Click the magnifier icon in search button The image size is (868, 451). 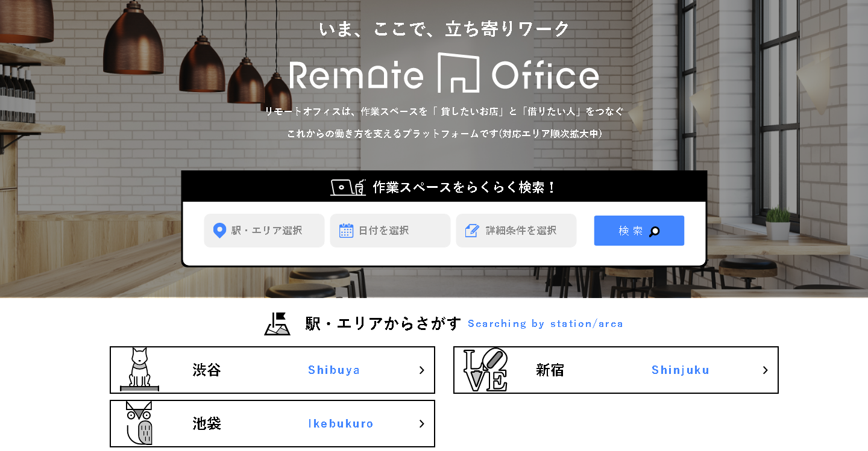[x=655, y=232]
